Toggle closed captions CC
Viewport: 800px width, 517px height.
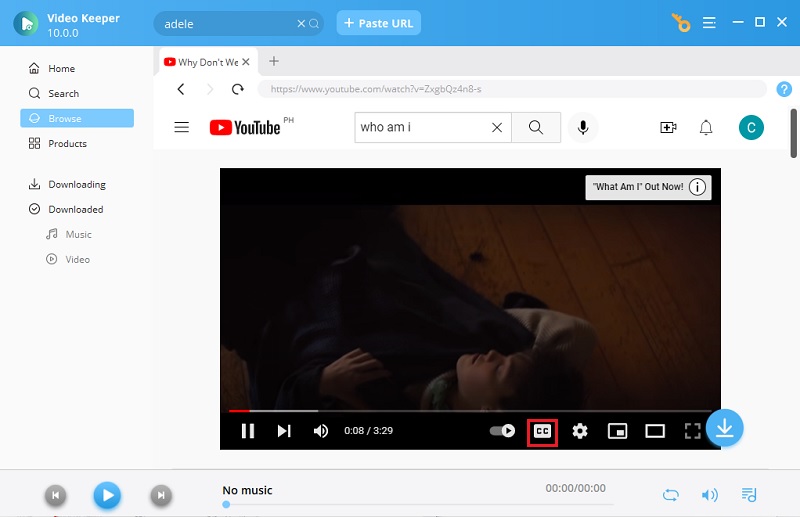[542, 432]
